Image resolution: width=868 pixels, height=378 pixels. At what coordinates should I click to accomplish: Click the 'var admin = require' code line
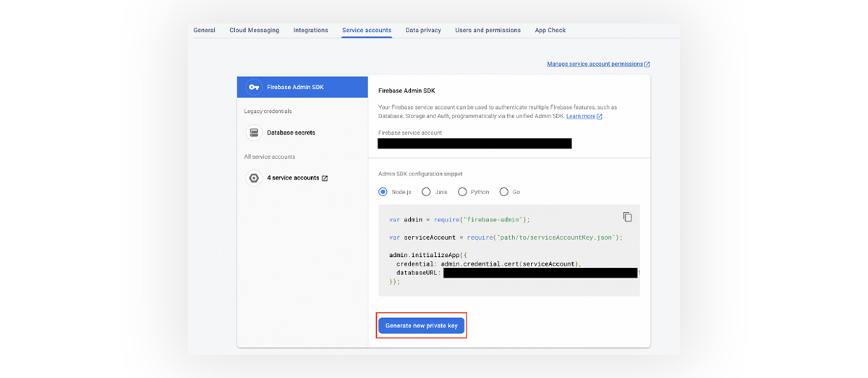coord(459,219)
